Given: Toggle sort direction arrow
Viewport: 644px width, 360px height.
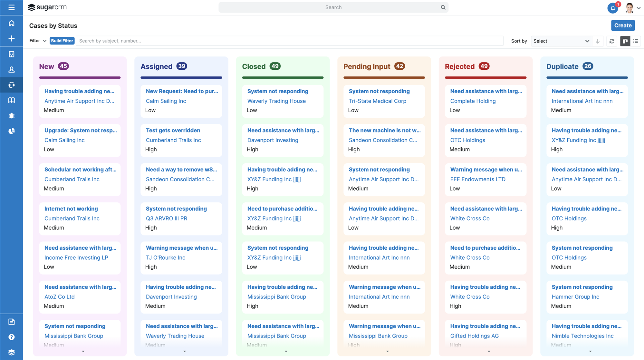Looking at the screenshot, I should tap(598, 41).
